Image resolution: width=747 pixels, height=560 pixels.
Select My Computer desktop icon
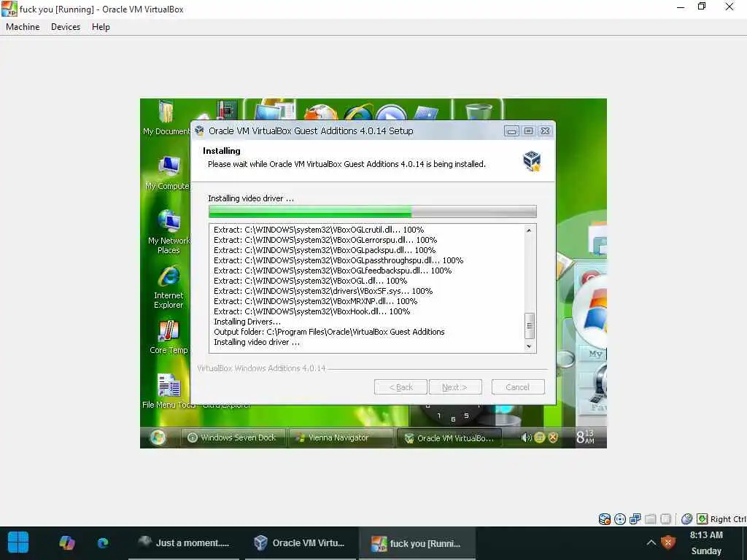pyautogui.click(x=168, y=173)
